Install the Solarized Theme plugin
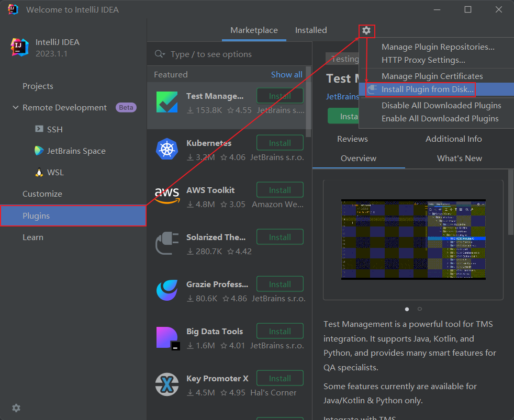514x420 pixels. (x=280, y=237)
